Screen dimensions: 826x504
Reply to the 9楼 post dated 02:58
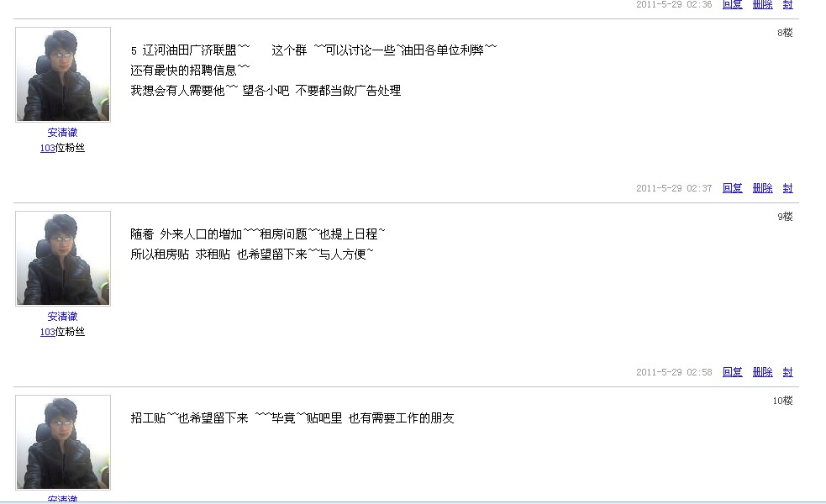[x=732, y=372]
